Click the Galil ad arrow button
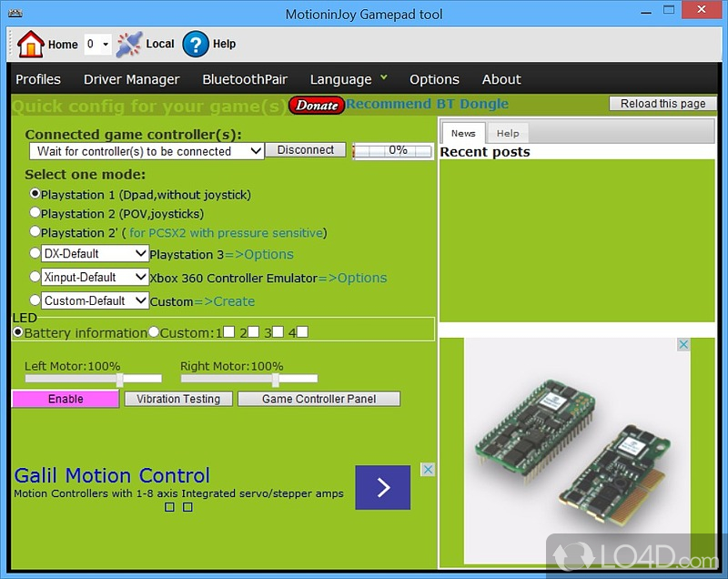 (382, 488)
